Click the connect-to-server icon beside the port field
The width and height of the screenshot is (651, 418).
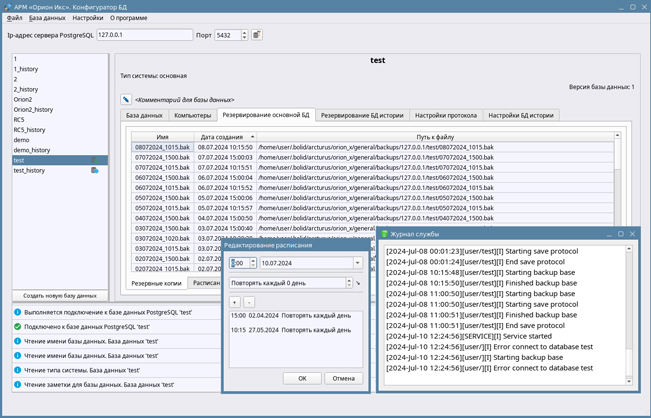257,35
